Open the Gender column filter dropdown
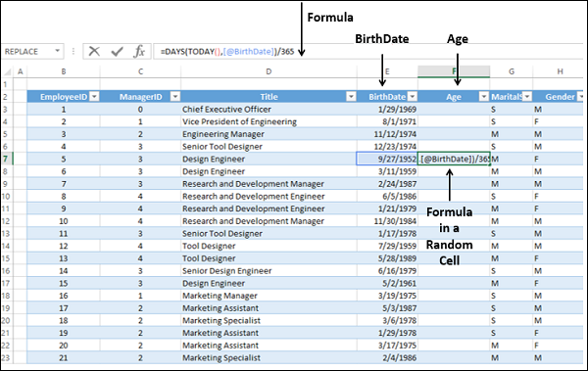The image size is (588, 371). [x=580, y=97]
